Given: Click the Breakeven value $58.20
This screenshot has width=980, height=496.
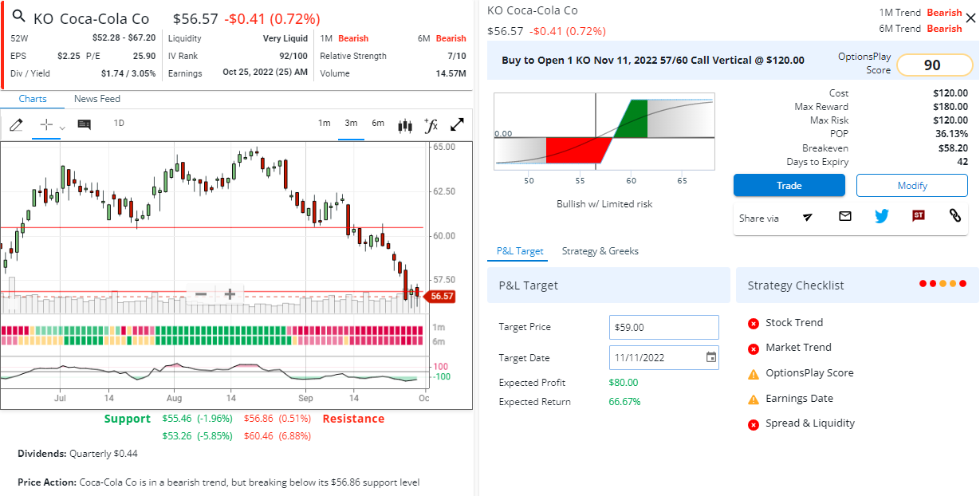Looking at the screenshot, I should coord(953,148).
